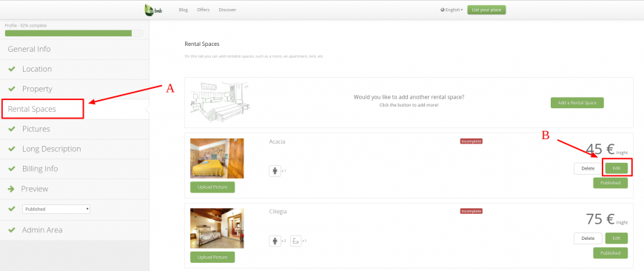Edit the Acacia rental space
The image size is (644, 271).
click(617, 168)
